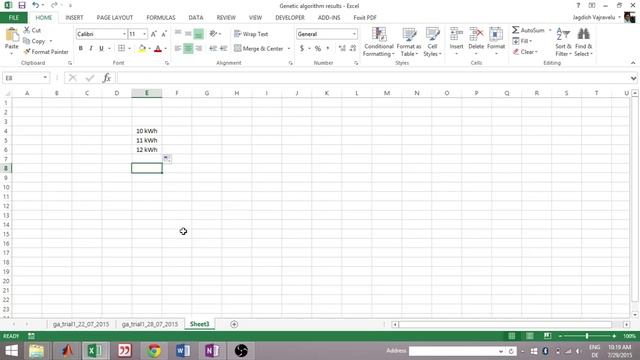Open Format as Table gallery

409,42
